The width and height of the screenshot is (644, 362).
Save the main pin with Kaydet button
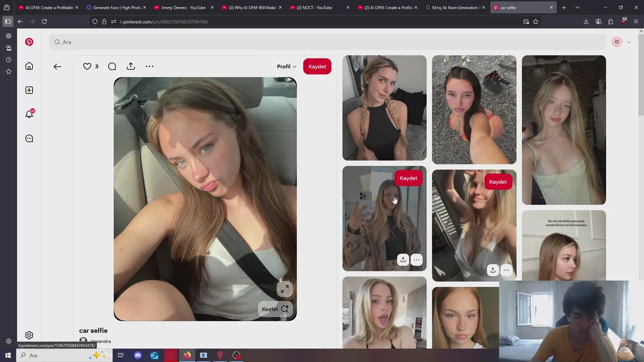tap(317, 66)
